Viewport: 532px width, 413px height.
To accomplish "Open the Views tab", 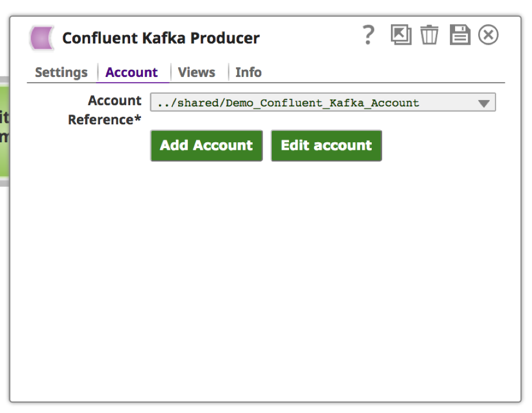I will click(197, 72).
